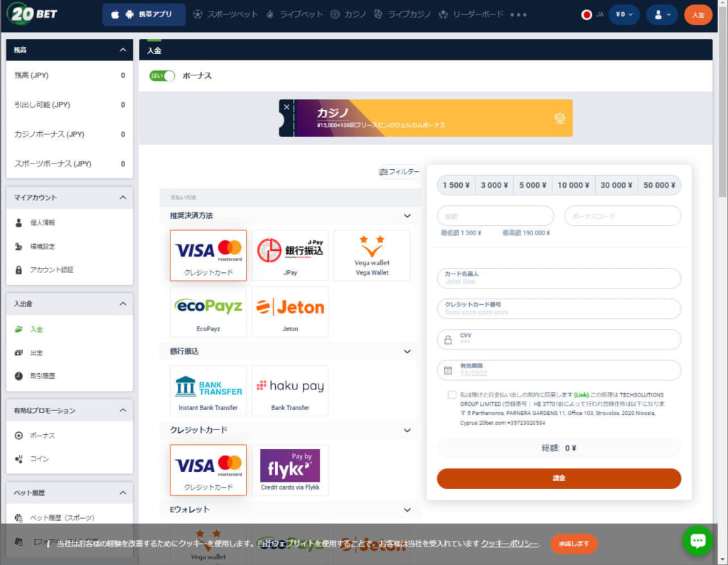The width and height of the screenshot is (728, 565).
Task: Open the ライブベット menu
Action: pyautogui.click(x=294, y=14)
